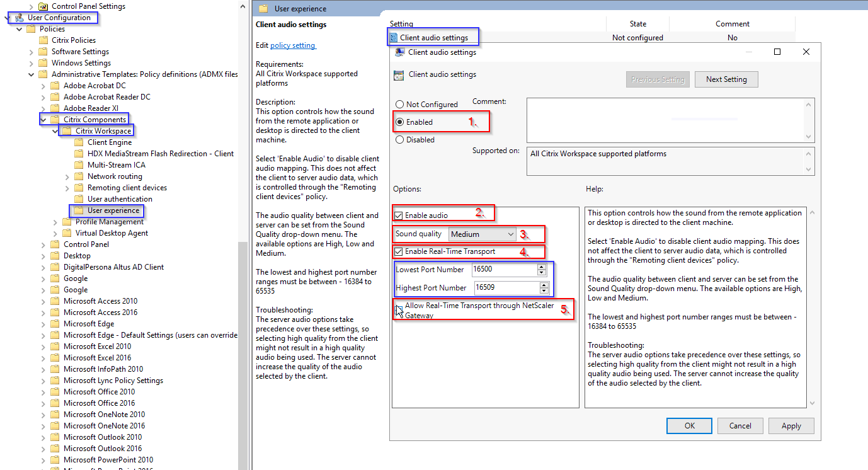Image resolution: width=868 pixels, height=470 pixels.
Task: Click the Microsoft Excel 2010 folder icon
Action: click(x=55, y=347)
